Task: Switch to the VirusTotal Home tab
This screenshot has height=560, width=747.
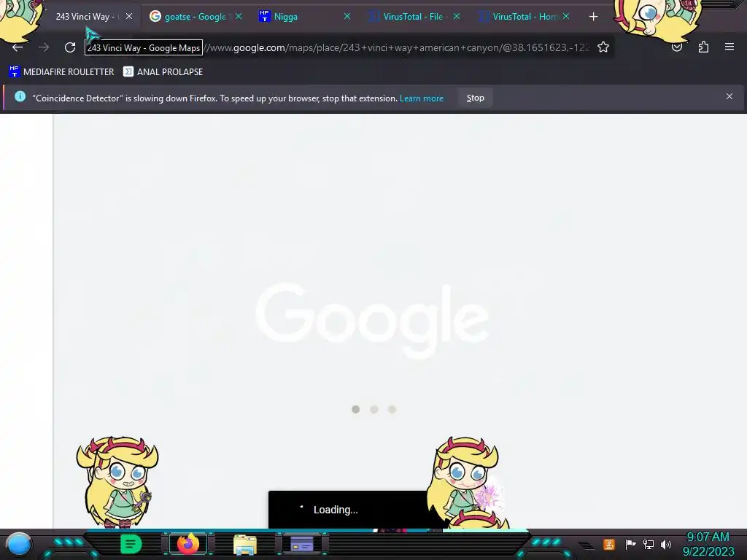Action: pos(524,17)
